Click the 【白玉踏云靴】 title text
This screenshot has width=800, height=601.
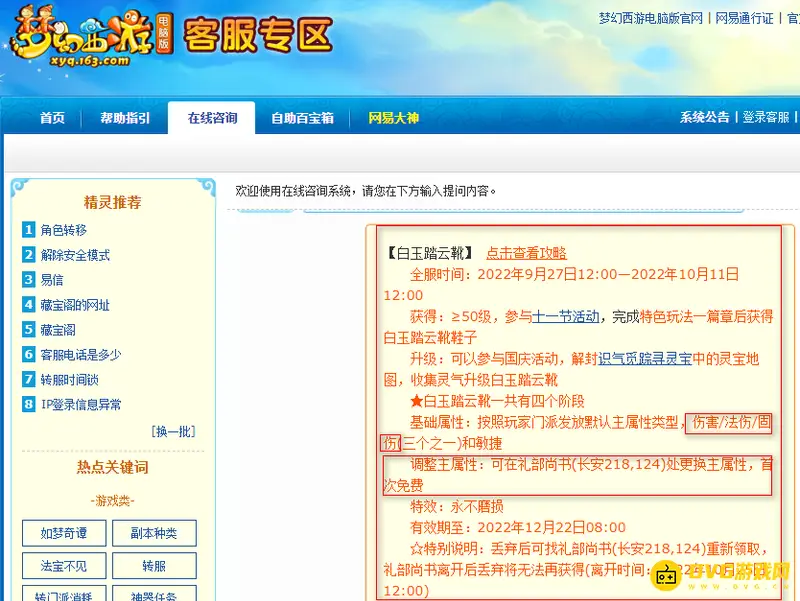click(x=430, y=253)
